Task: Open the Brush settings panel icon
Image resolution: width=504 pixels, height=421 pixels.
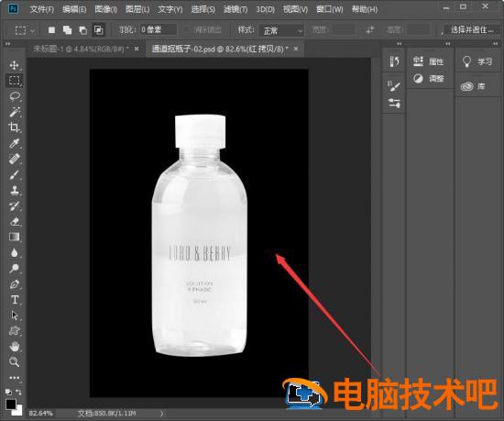Action: point(394,86)
